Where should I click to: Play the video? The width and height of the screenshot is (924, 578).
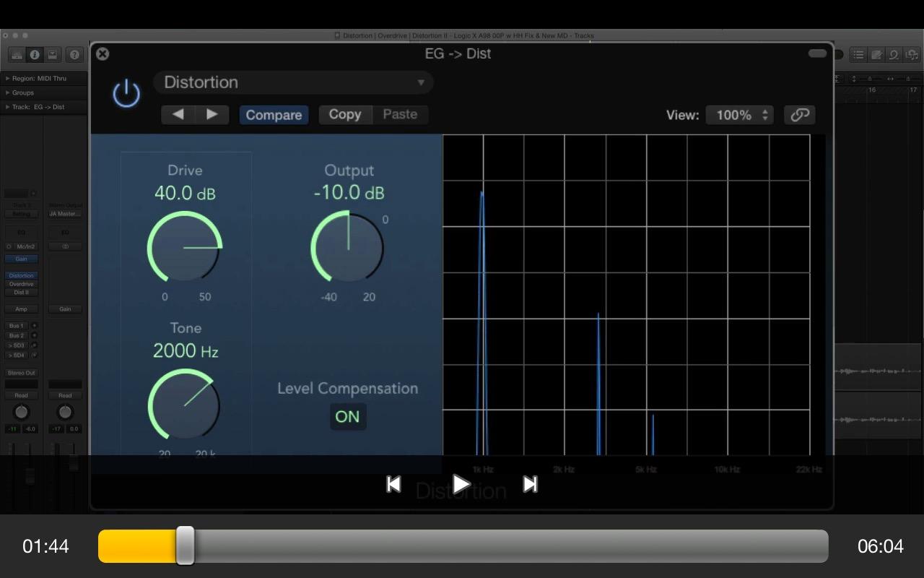pos(461,484)
